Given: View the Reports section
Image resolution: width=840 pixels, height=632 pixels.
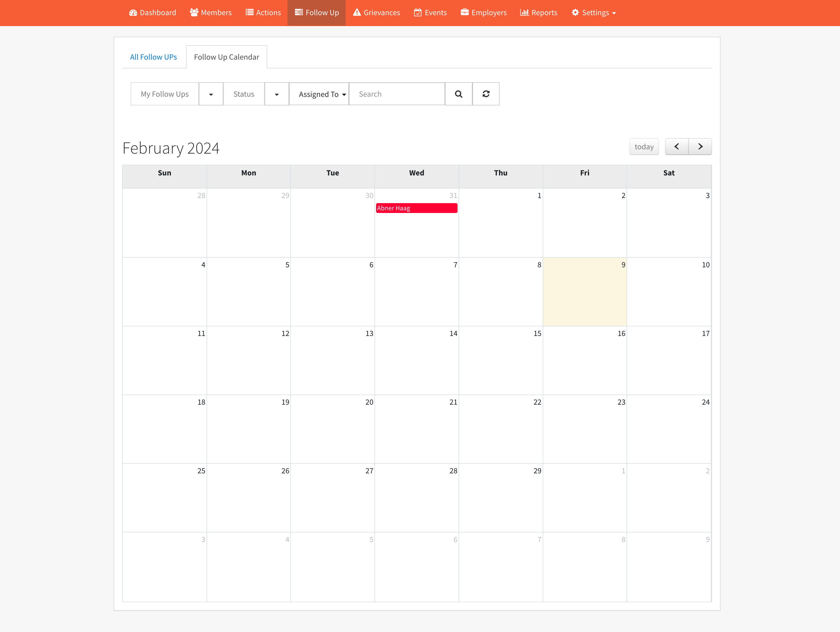Looking at the screenshot, I should click(x=538, y=13).
